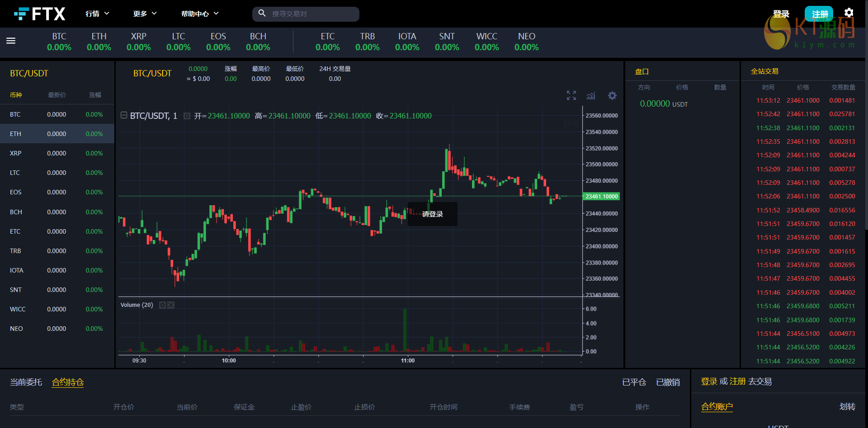868x428 pixels.
Task: Click the 注册 link beside 去交易
Action: coord(738,381)
